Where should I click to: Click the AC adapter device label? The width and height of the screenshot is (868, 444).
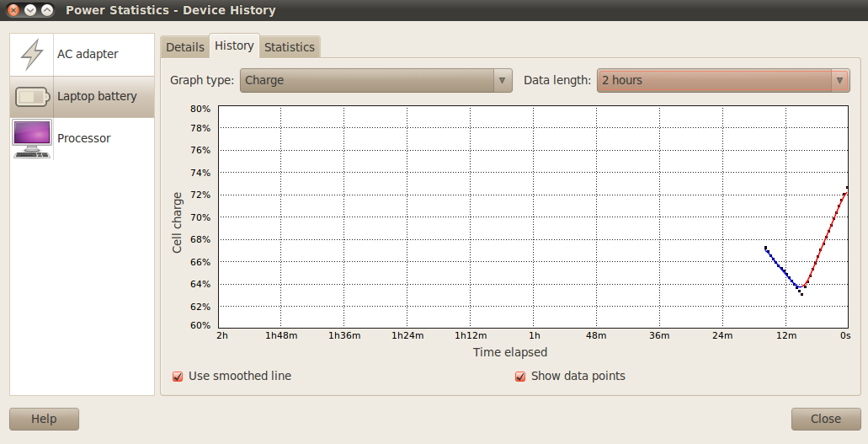pyautogui.click(x=88, y=54)
